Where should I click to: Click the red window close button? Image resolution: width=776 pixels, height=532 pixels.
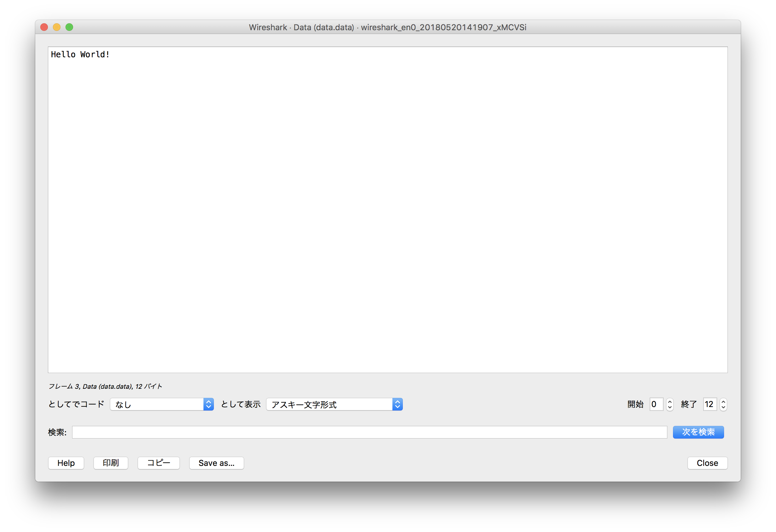point(44,27)
